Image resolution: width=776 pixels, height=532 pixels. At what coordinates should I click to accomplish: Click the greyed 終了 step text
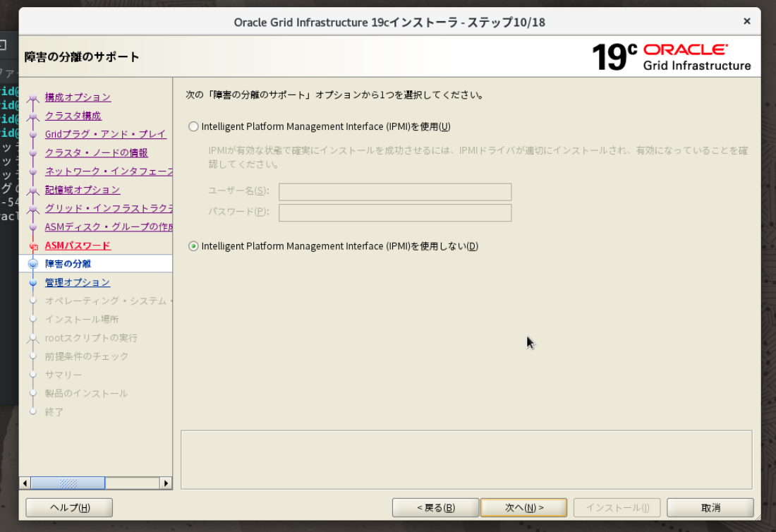pyautogui.click(x=54, y=412)
